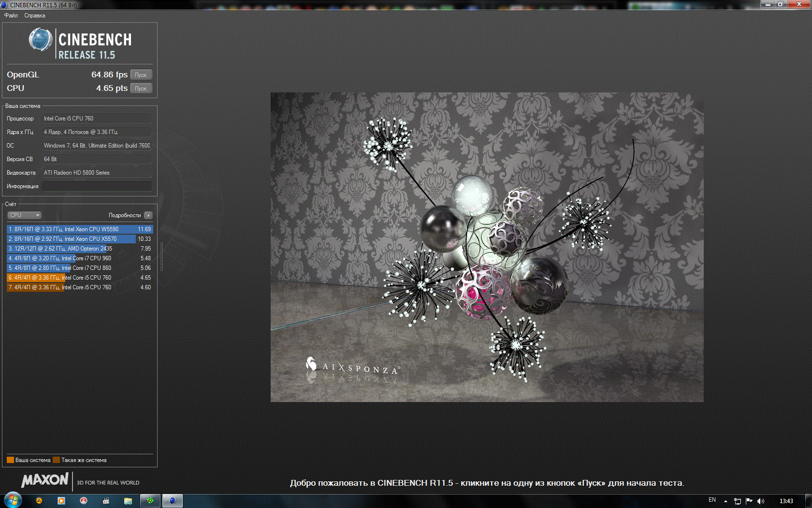The image size is (812, 508).
Task: Click the volume speaker tray icon
Action: (761, 501)
